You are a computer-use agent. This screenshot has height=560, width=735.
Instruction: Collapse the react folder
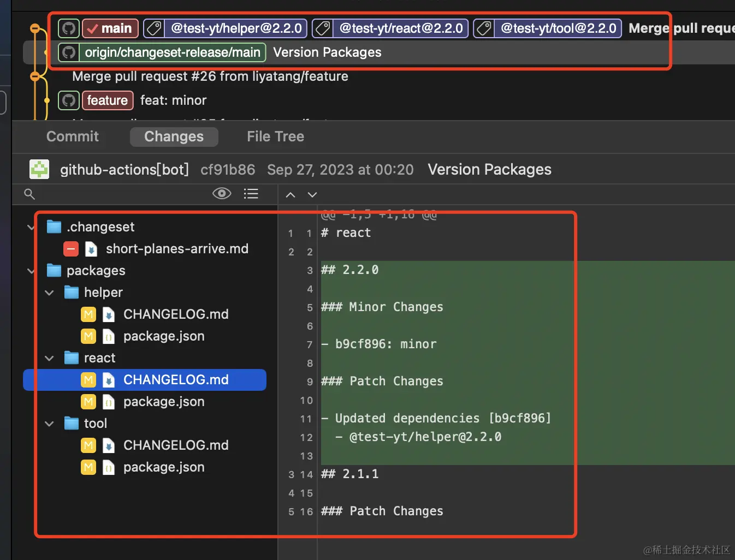click(x=49, y=358)
